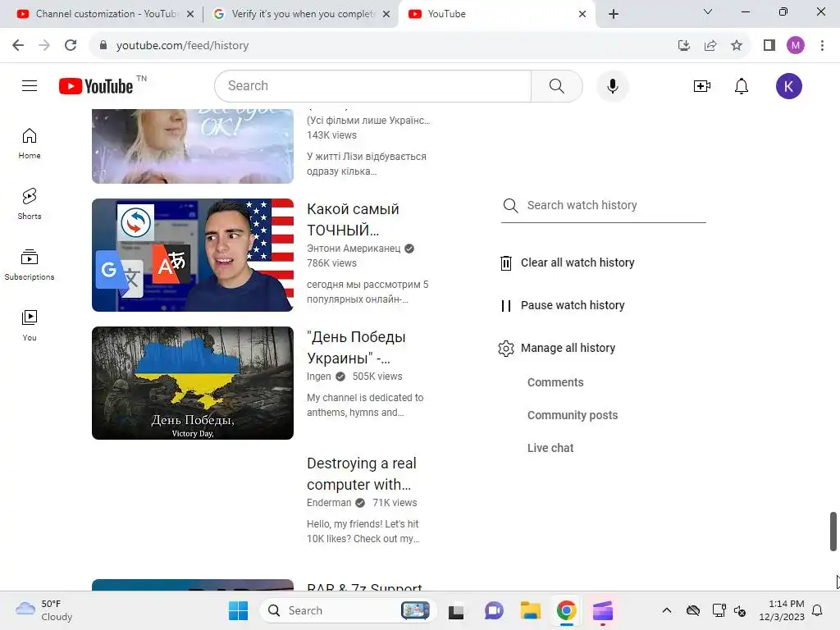Open File Explorer from taskbar
The width and height of the screenshot is (840, 630).
pos(530,610)
